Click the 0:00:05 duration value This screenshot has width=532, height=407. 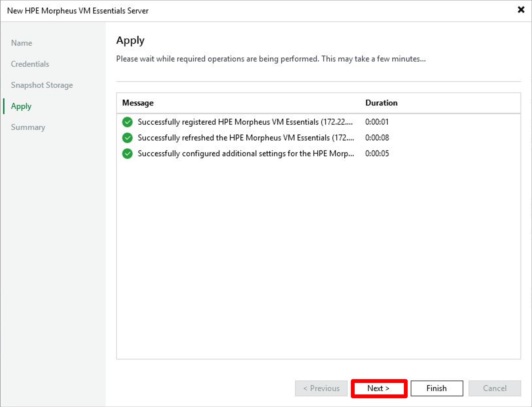coord(377,154)
